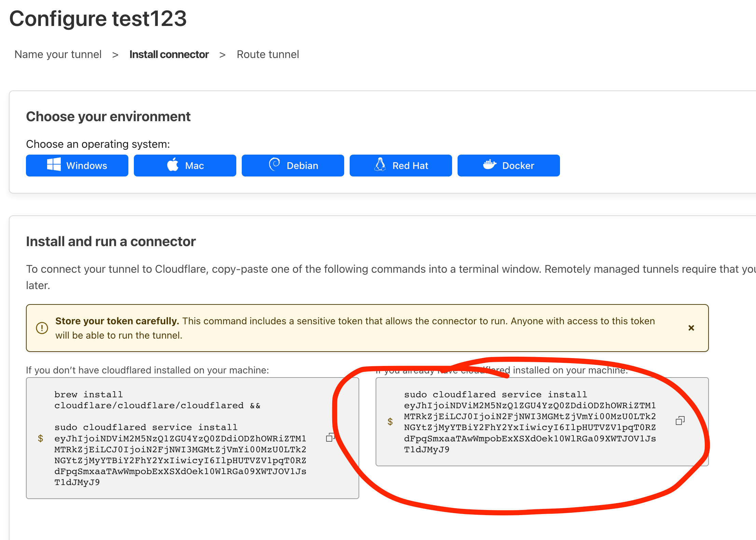Click the Configure test123 heading
Image resolution: width=756 pixels, height=540 pixels.
click(x=98, y=18)
